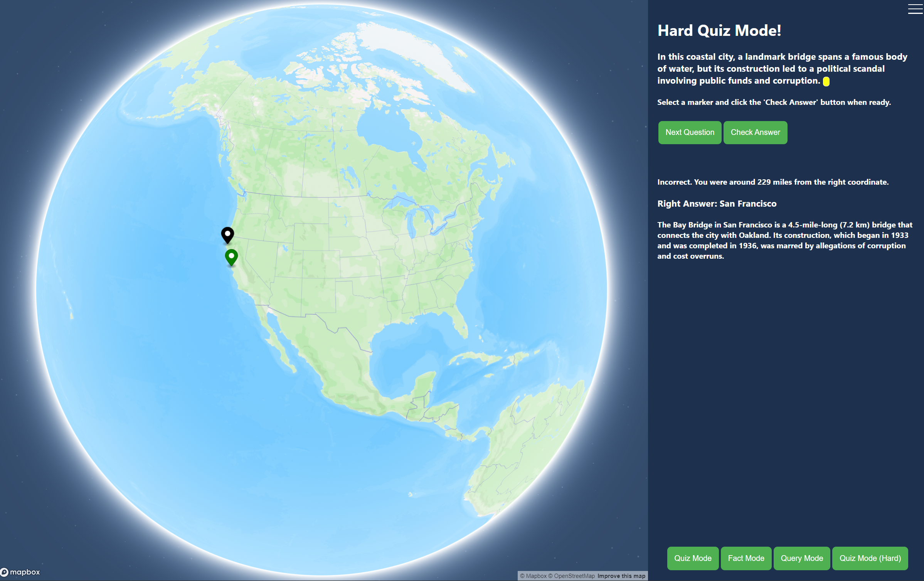
Task: Open the © OpenStreetMap attribution link
Action: point(571,576)
